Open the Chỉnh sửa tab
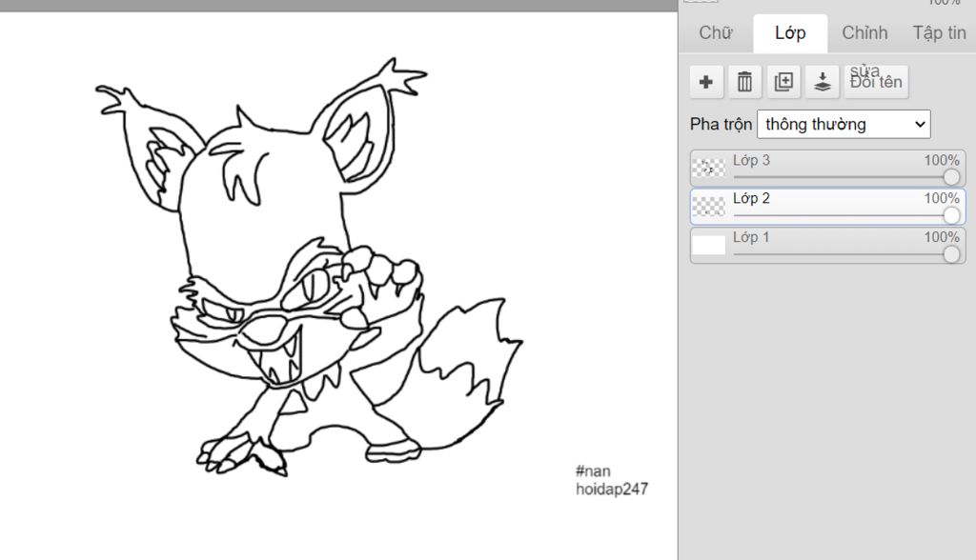Screen dimensions: 976x560 [x=864, y=33]
